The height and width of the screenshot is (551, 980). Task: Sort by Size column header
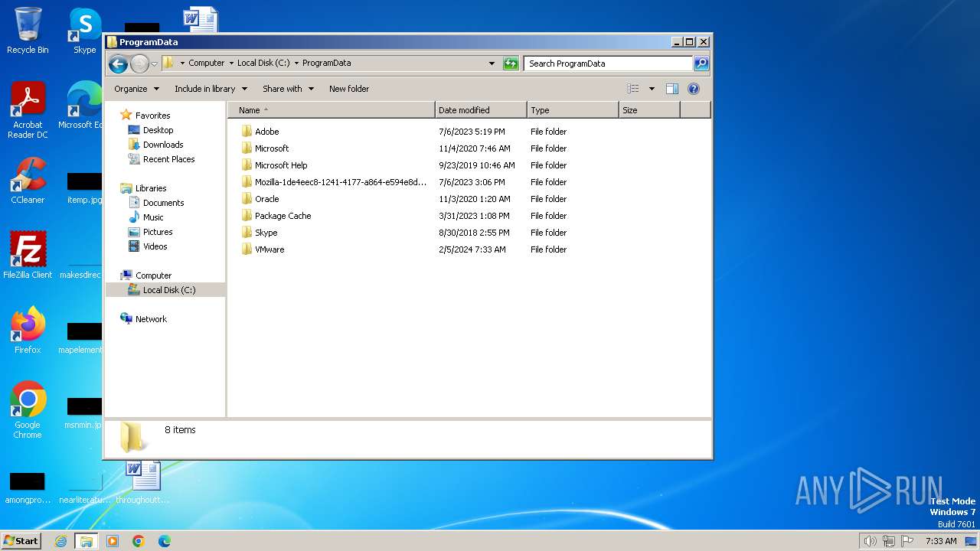pos(649,110)
